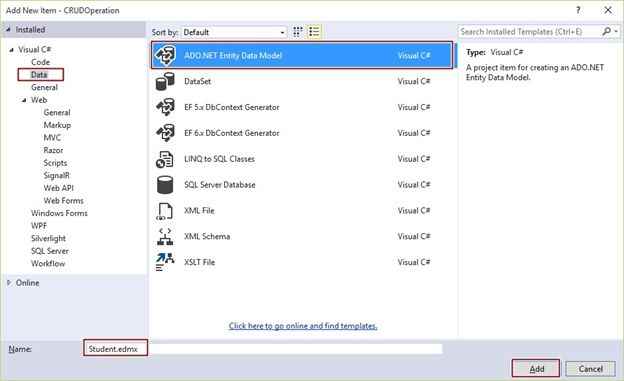The height and width of the screenshot is (381, 624).
Task: Select the SQL Server Database name
Action: coord(220,185)
